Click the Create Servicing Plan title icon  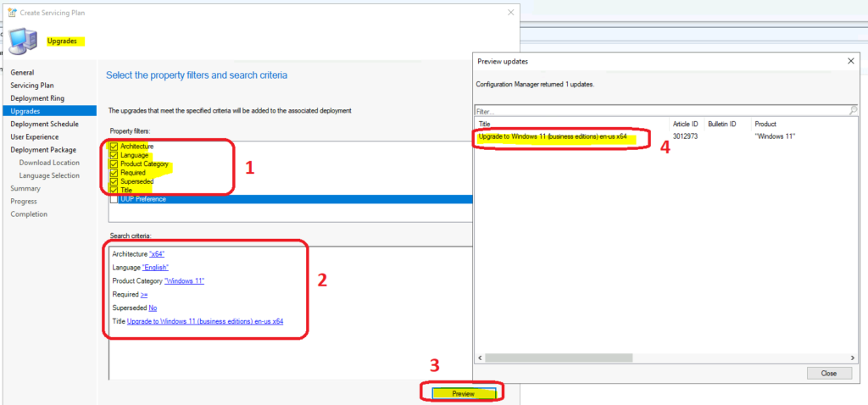click(13, 12)
